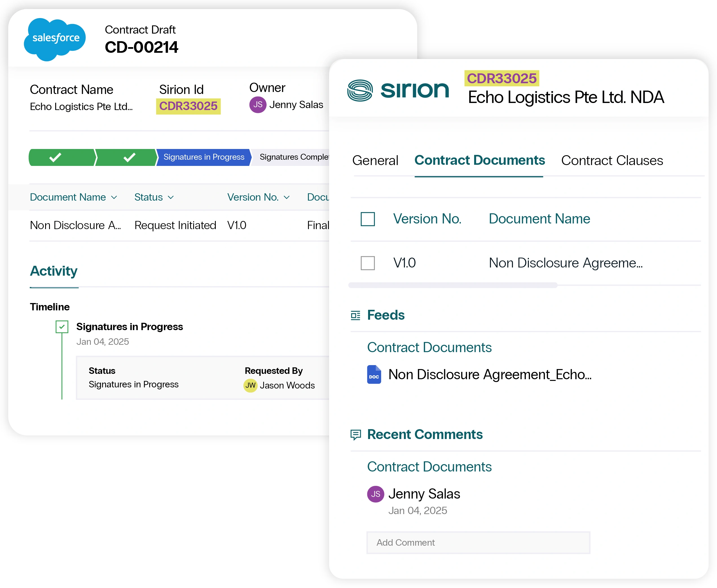The height and width of the screenshot is (588, 717).
Task: Click Jason Woods JW avatar
Action: click(250, 385)
